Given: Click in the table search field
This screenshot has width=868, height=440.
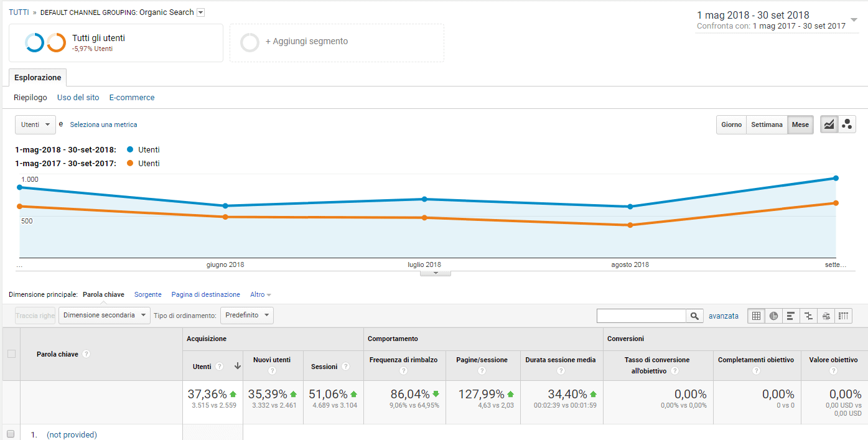Looking at the screenshot, I should point(641,316).
